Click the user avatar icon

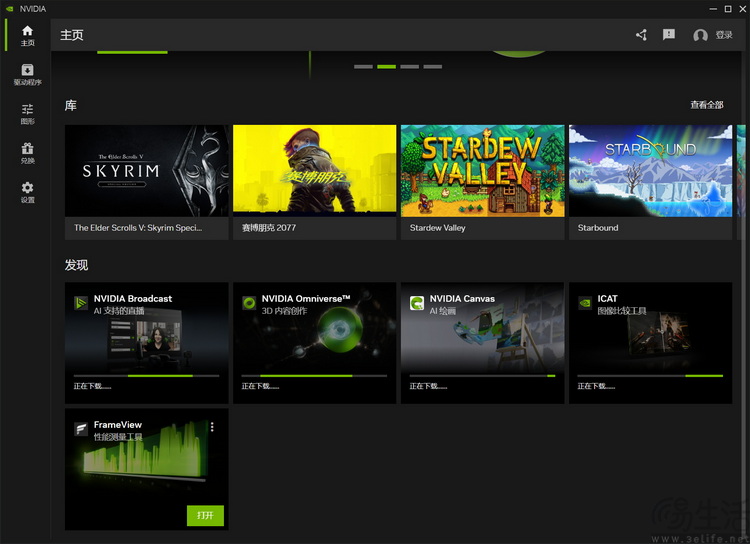(700, 35)
